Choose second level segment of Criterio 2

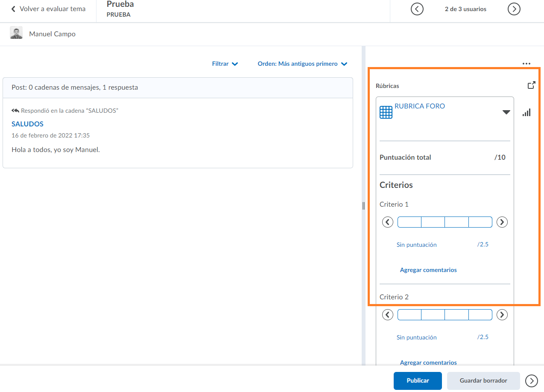pyautogui.click(x=433, y=315)
